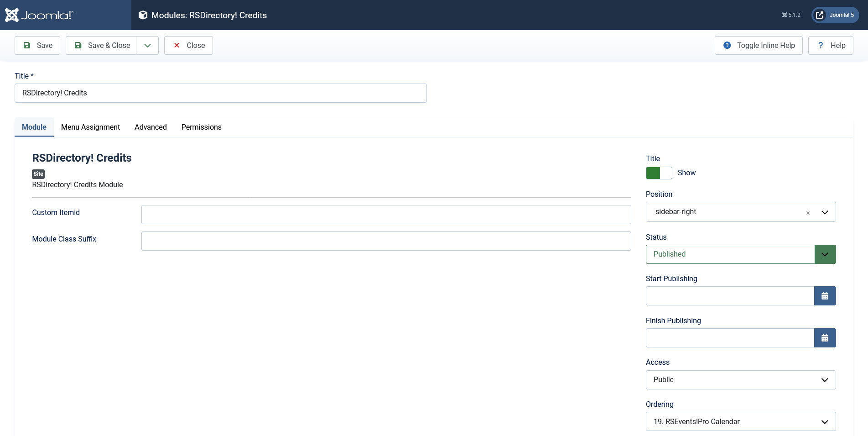Image resolution: width=868 pixels, height=436 pixels.
Task: Clear the sidebar-right position with the x
Action: [808, 213]
